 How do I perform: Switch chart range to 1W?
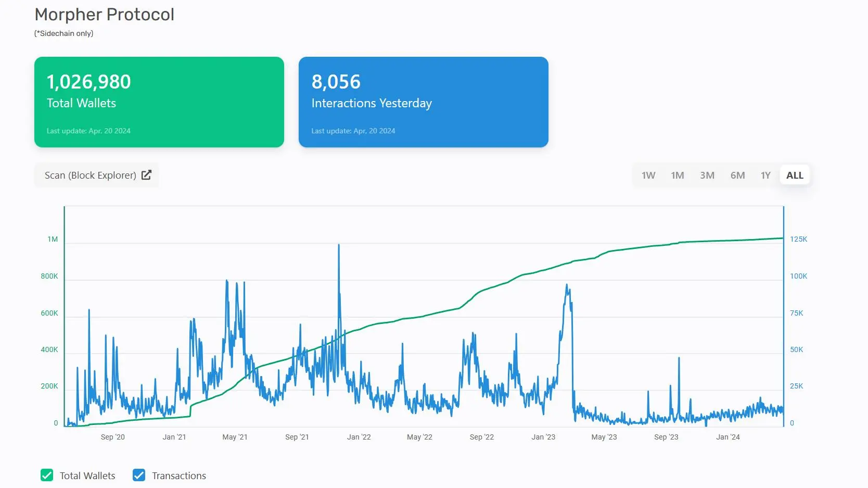pos(648,176)
